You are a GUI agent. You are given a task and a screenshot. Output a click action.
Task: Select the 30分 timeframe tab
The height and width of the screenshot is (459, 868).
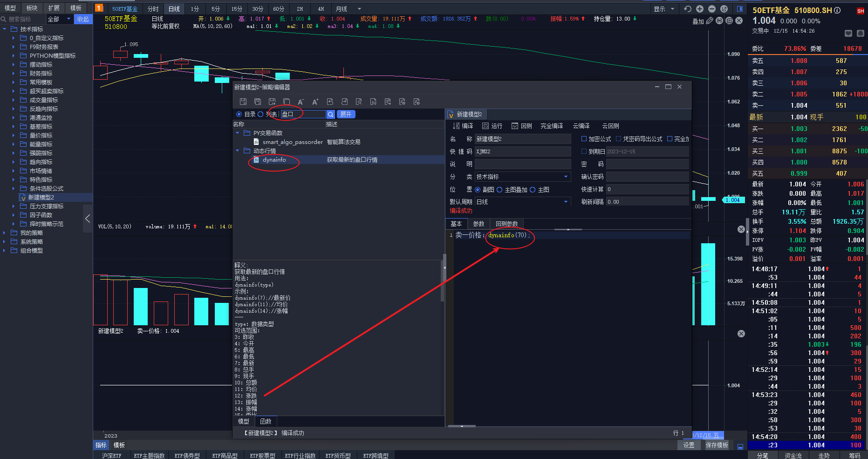pos(258,9)
